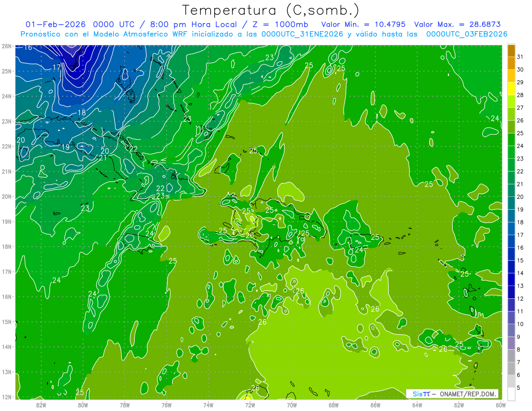Image resolution: width=532 pixels, height=411 pixels.
Task: Click "Valor Min. = 10.4795" in header
Action: [x=363, y=24]
